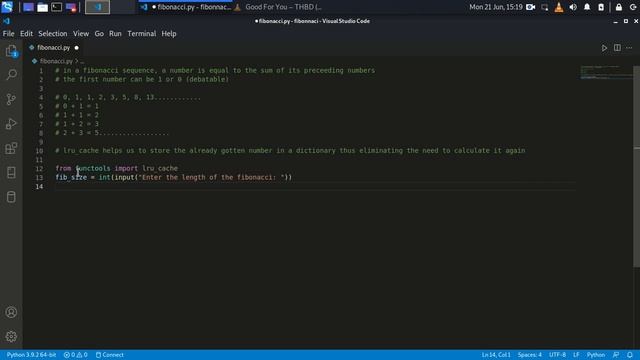This screenshot has height=360, width=640.
Task: Open the volume control tray icon
Action: 573,7
